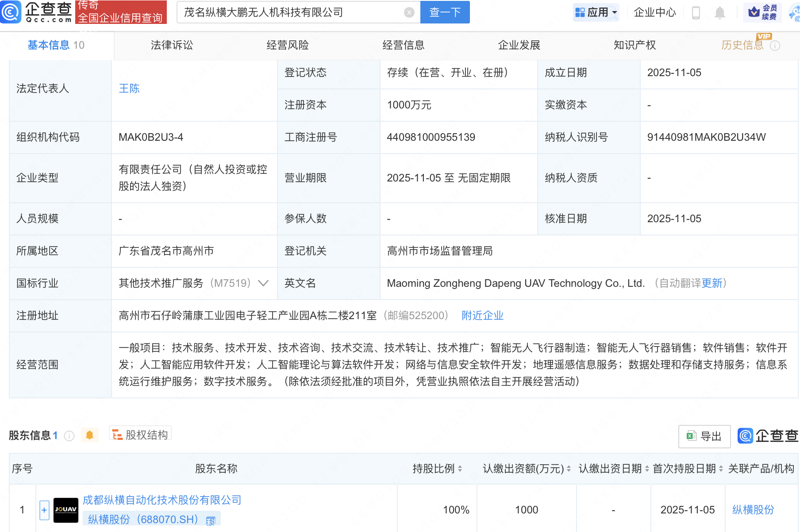Open notifications bell in the header
The image size is (800, 532).
[720, 13]
